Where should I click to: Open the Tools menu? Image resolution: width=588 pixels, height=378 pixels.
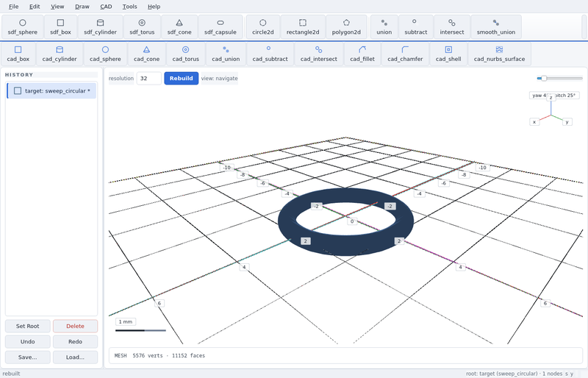click(129, 7)
